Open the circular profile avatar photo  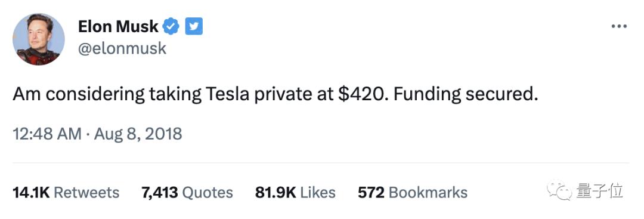[39, 39]
